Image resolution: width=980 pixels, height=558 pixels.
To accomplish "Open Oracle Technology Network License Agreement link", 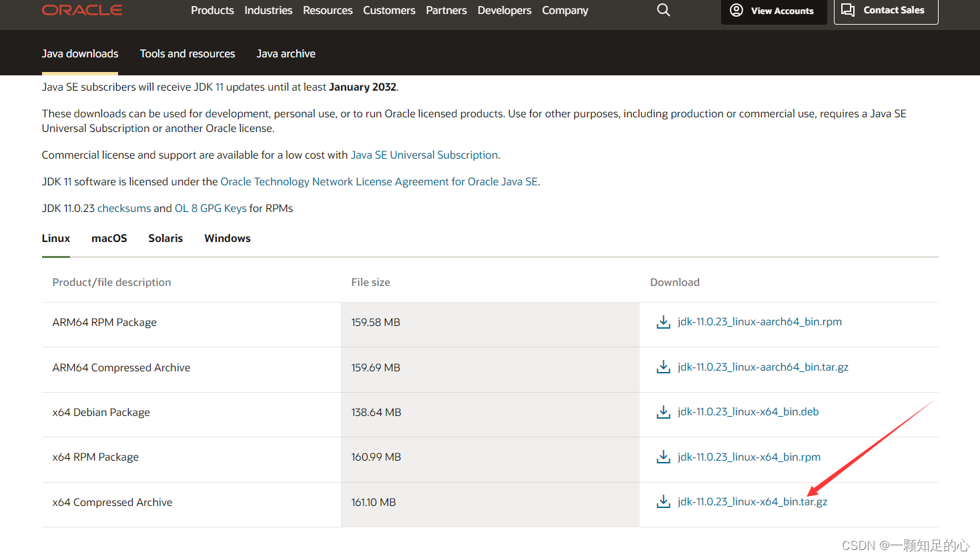I will click(x=379, y=181).
